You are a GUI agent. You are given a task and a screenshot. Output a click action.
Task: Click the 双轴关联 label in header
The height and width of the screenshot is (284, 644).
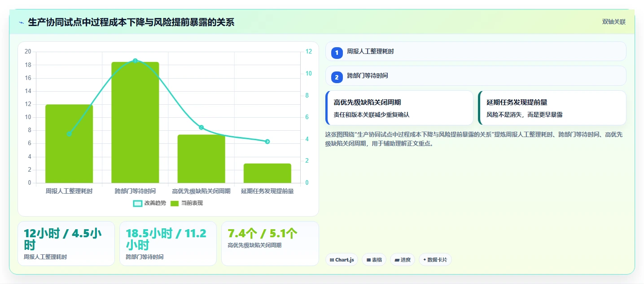pos(613,22)
